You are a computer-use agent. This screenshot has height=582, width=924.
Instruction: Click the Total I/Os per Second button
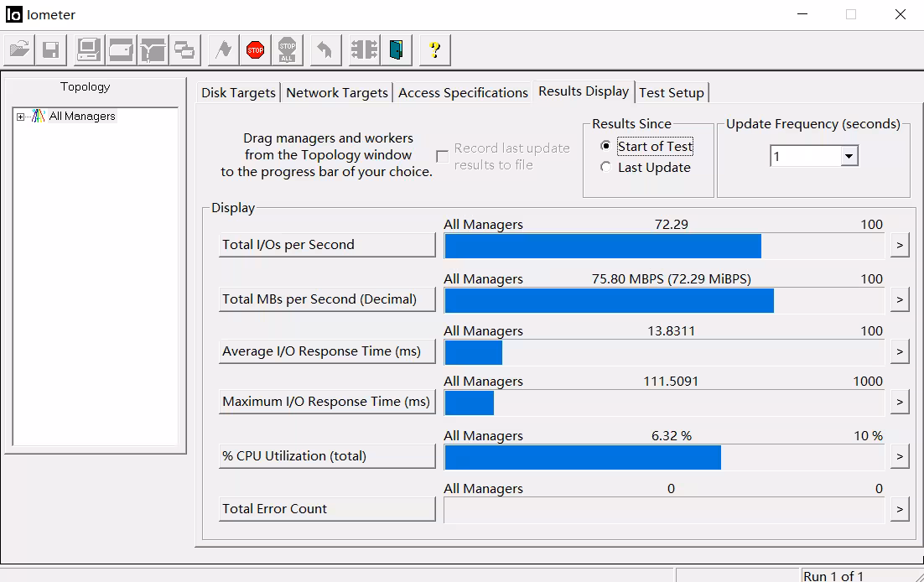327,245
